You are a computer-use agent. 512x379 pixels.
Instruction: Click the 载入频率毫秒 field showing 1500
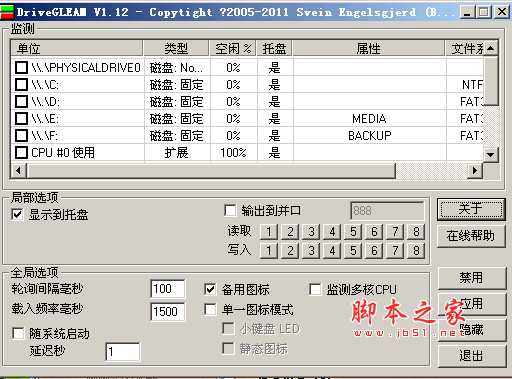(168, 312)
